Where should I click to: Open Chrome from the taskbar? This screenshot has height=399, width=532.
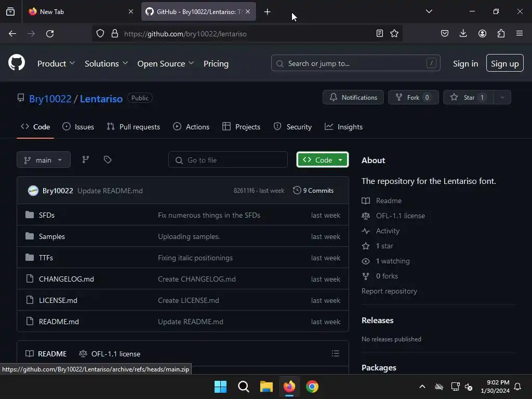312,387
